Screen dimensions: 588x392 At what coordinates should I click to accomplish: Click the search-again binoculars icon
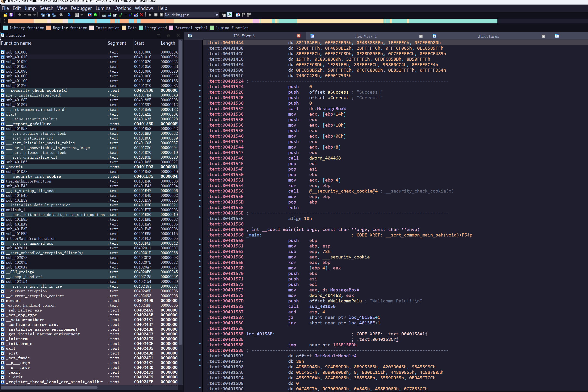61,15
